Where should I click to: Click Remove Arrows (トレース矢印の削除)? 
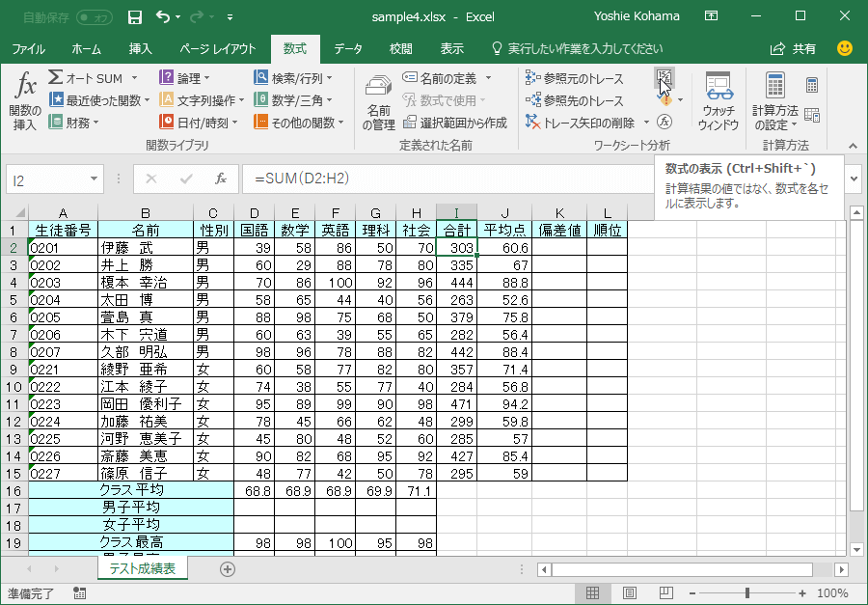(x=581, y=123)
